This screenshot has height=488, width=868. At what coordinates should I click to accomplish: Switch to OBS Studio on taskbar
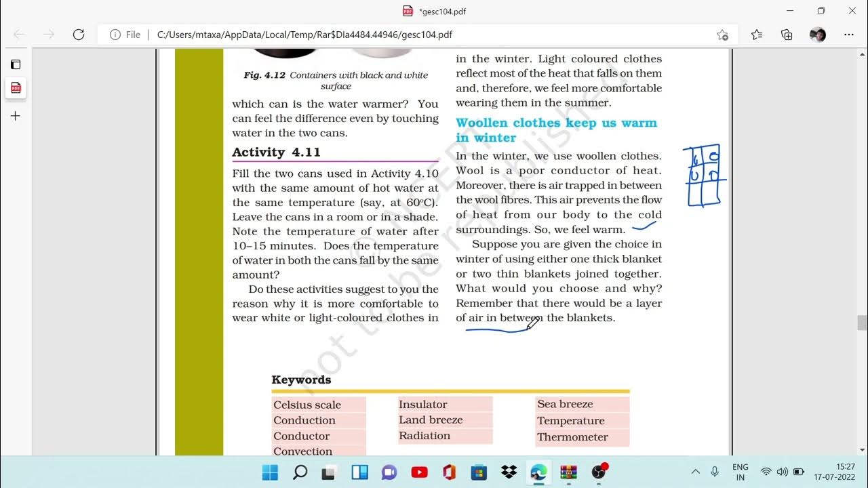599,472
